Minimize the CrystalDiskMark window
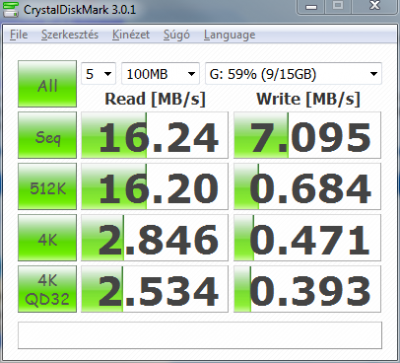 (x=312, y=6)
